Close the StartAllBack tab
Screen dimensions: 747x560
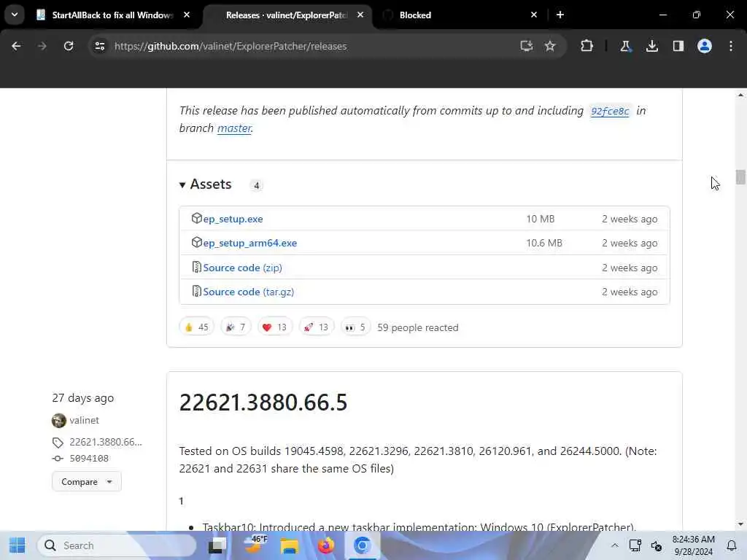187,15
